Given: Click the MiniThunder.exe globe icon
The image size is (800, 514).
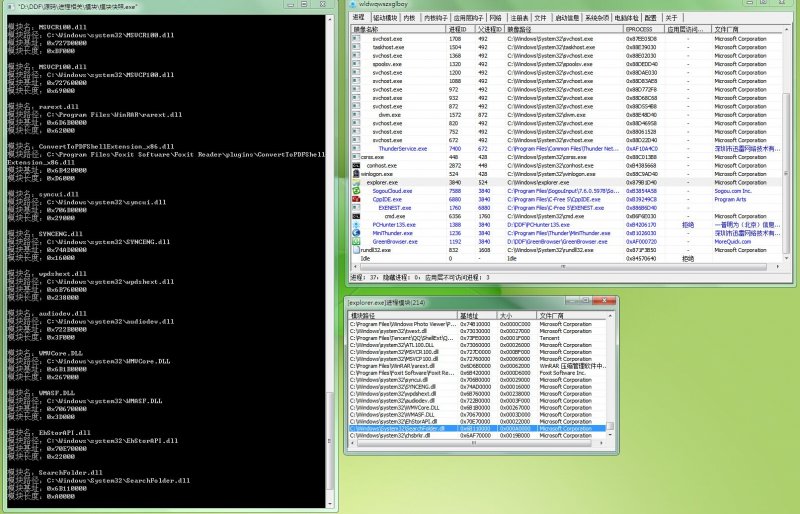Looking at the screenshot, I should [x=356, y=233].
